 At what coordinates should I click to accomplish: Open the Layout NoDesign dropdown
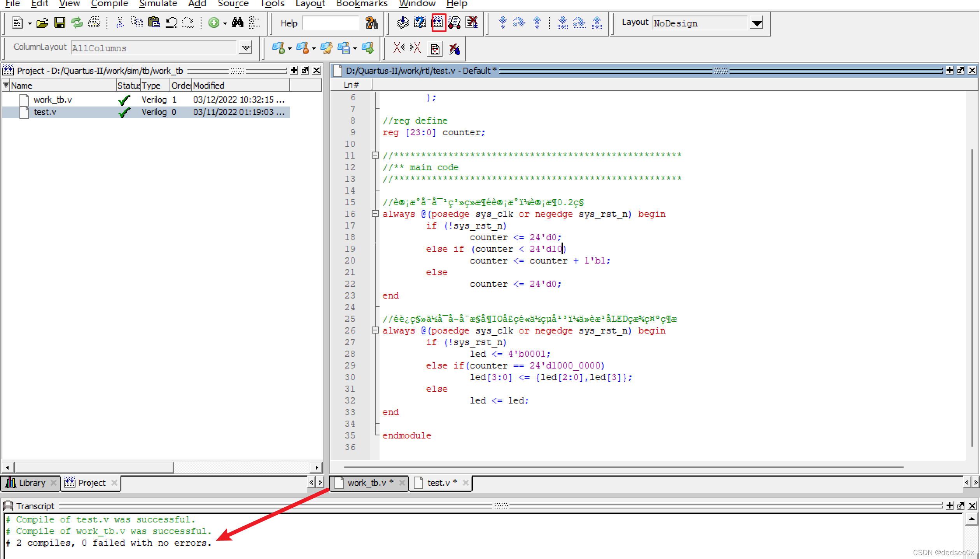[x=756, y=23]
